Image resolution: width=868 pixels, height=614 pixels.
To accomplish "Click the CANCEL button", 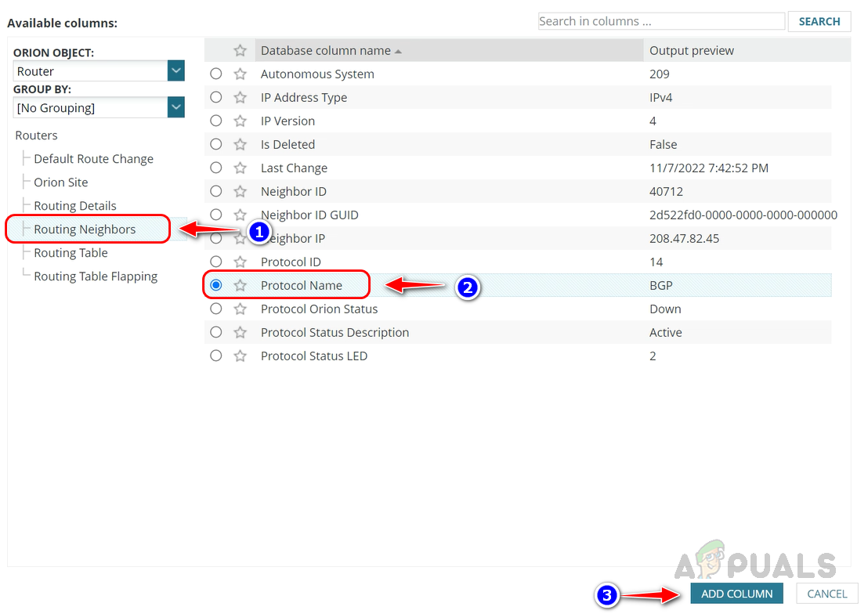I will coord(827,594).
